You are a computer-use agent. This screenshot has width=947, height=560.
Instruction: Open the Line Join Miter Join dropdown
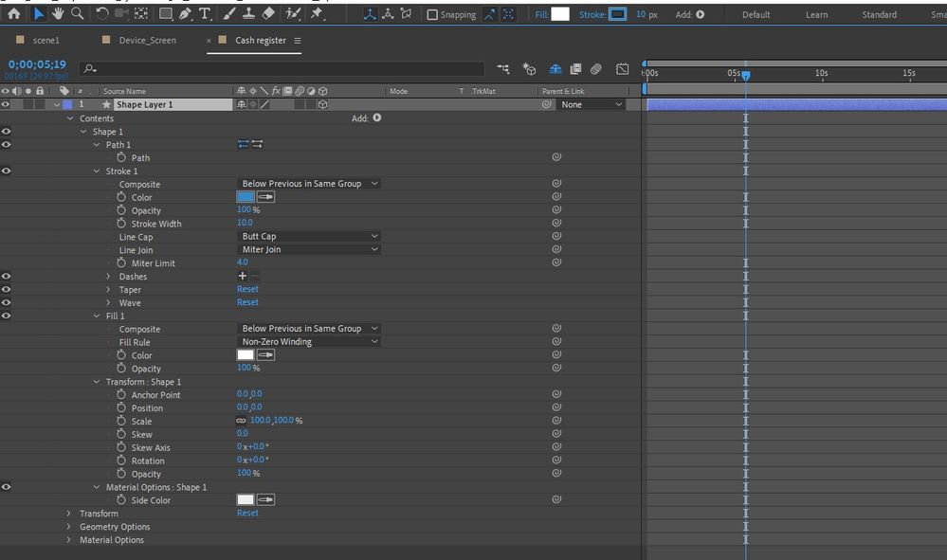[x=309, y=249]
